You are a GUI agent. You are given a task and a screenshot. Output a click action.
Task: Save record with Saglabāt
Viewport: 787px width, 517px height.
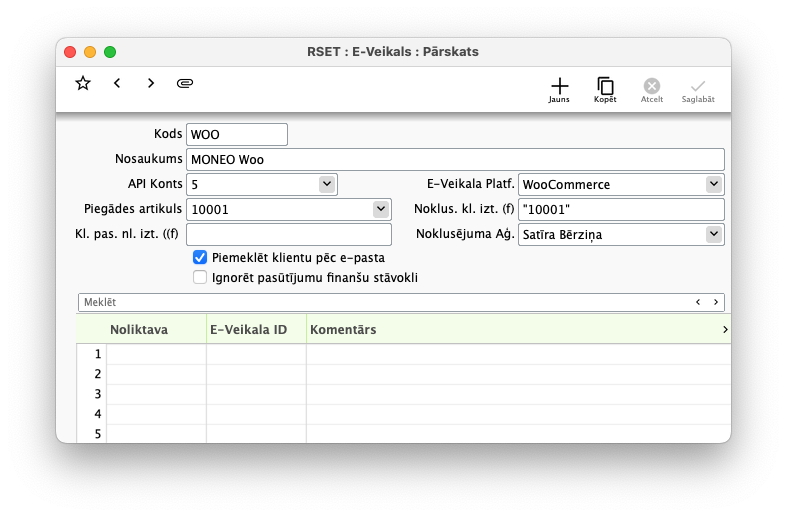tap(698, 90)
